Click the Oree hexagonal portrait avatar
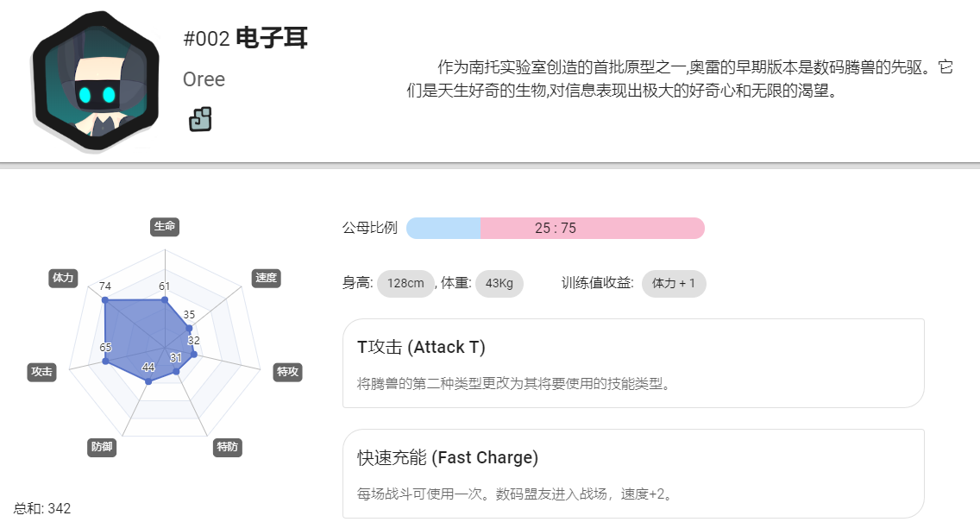The height and width of the screenshot is (522, 980). [96, 80]
